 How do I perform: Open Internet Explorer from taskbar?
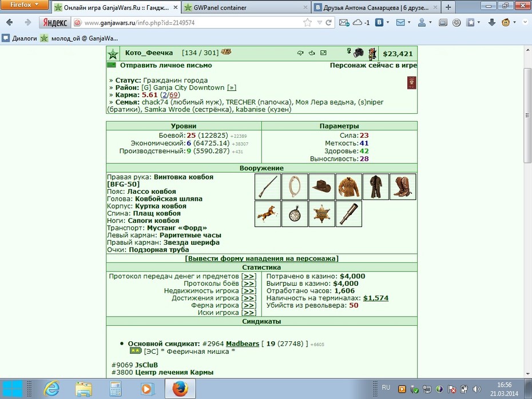(51, 389)
